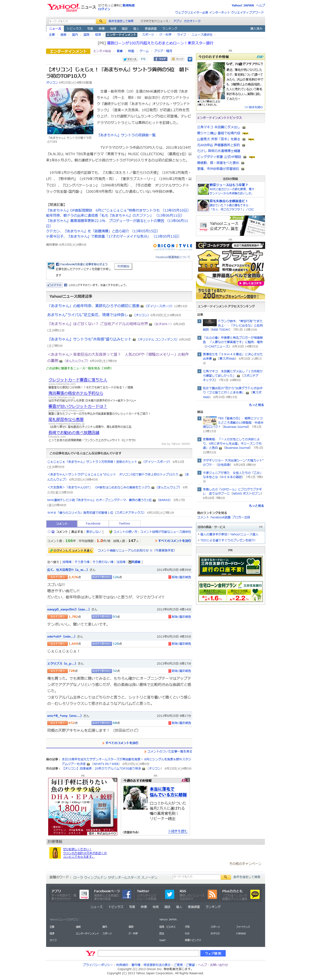
Task: Sort comments by そう思わない順
Action: (x=103, y=562)
